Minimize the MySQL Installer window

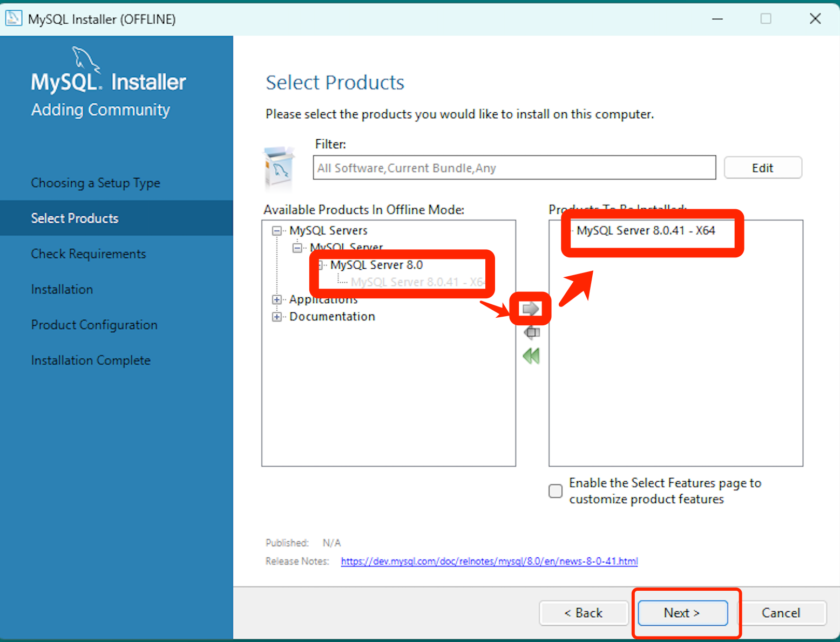(x=717, y=19)
